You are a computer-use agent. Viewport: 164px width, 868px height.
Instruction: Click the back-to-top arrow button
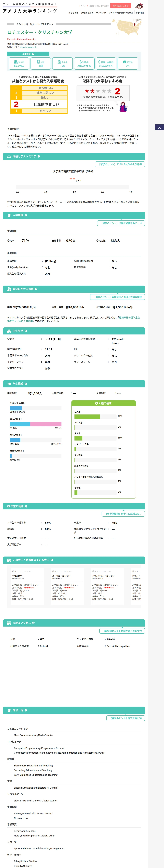[x=160, y=127]
